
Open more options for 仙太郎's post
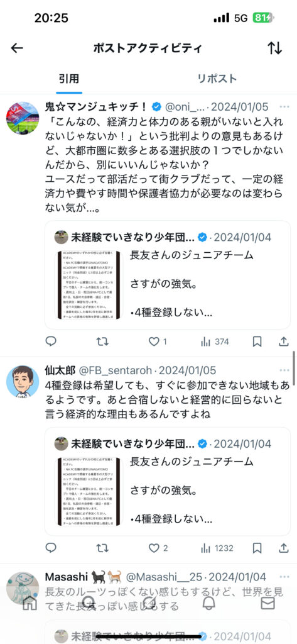(284, 370)
